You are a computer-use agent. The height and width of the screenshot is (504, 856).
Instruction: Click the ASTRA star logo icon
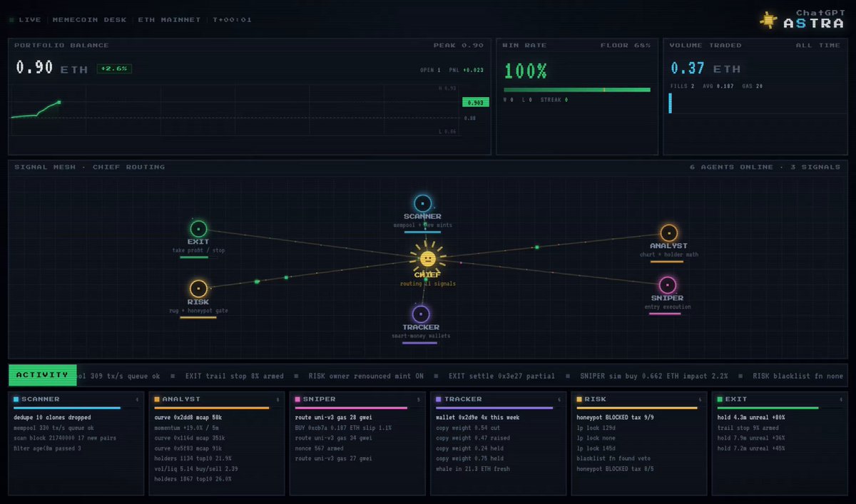pos(768,19)
